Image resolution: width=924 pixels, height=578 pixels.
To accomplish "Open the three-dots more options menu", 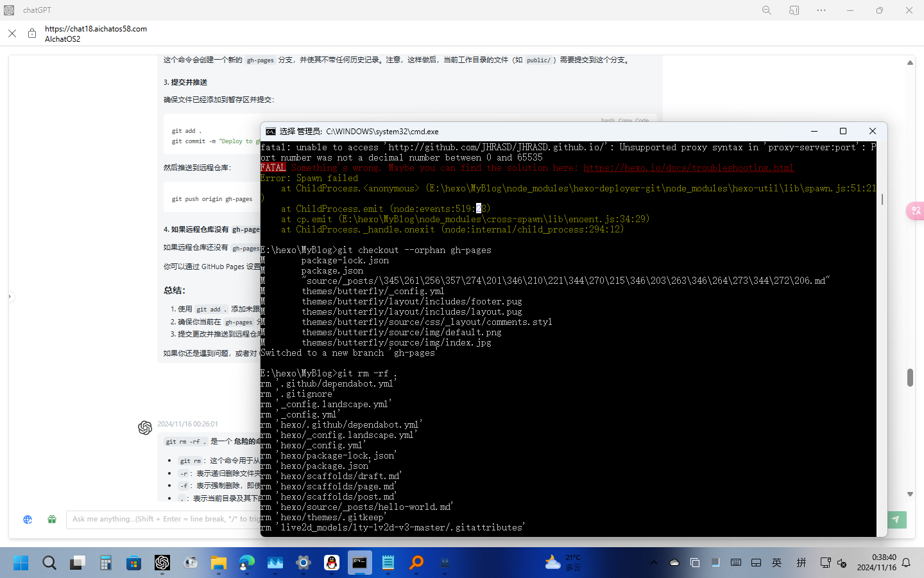I will click(821, 10).
